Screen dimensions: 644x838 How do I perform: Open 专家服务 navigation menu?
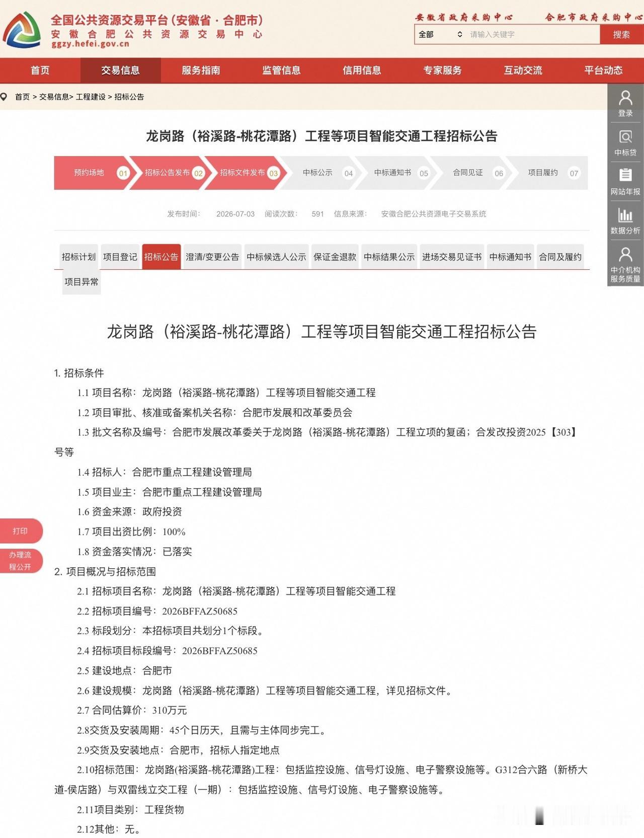[443, 70]
